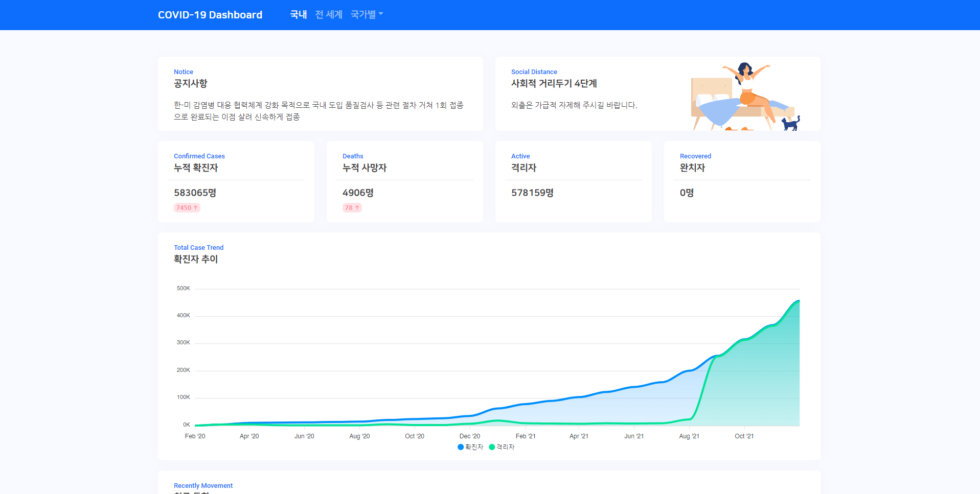The width and height of the screenshot is (980, 494).
Task: Open the 공지사항 notice card
Action: tap(321, 93)
